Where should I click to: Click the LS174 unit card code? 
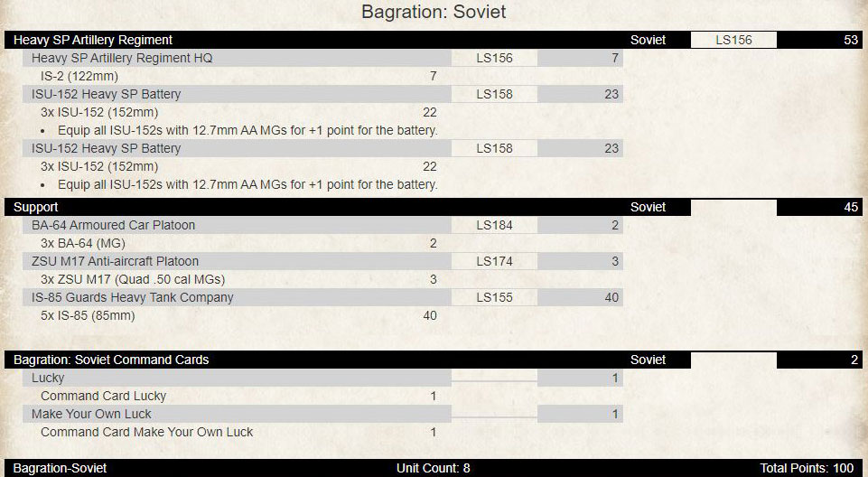[494, 261]
